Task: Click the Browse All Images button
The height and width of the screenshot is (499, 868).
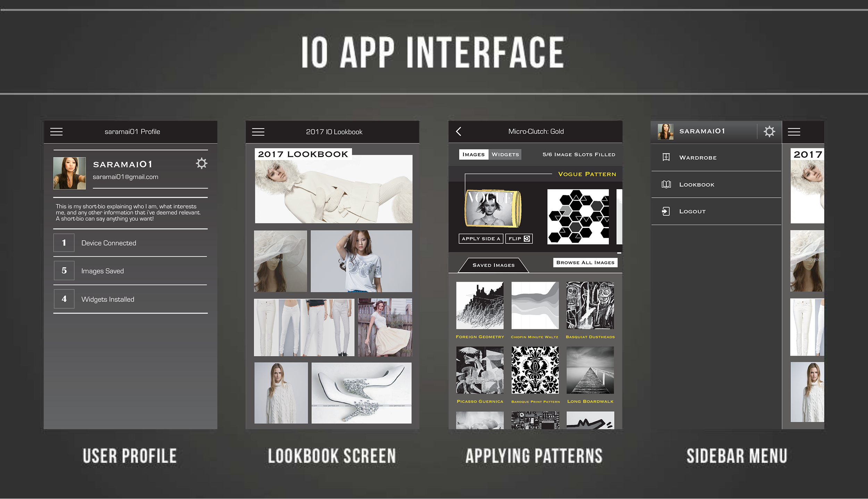Action: pyautogui.click(x=585, y=263)
